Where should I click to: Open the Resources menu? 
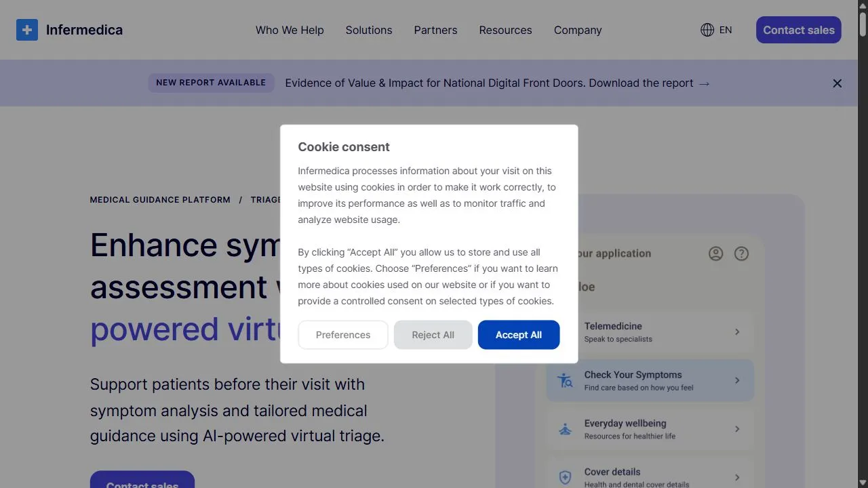(505, 30)
